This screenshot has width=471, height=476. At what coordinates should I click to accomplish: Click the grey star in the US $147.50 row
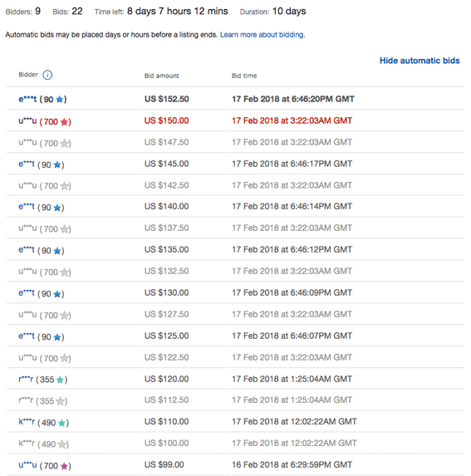click(x=64, y=143)
